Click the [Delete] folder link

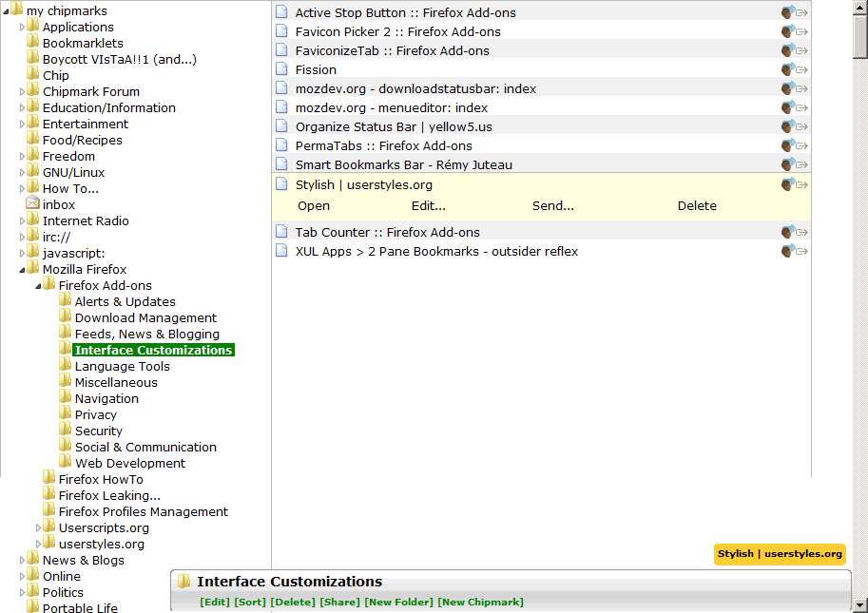pos(293,602)
